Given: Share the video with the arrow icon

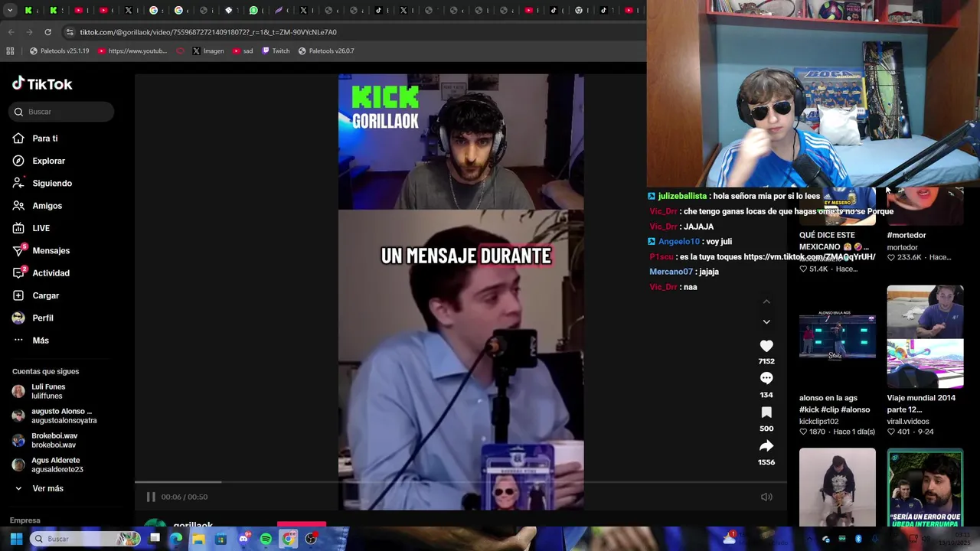Looking at the screenshot, I should 766,446.
